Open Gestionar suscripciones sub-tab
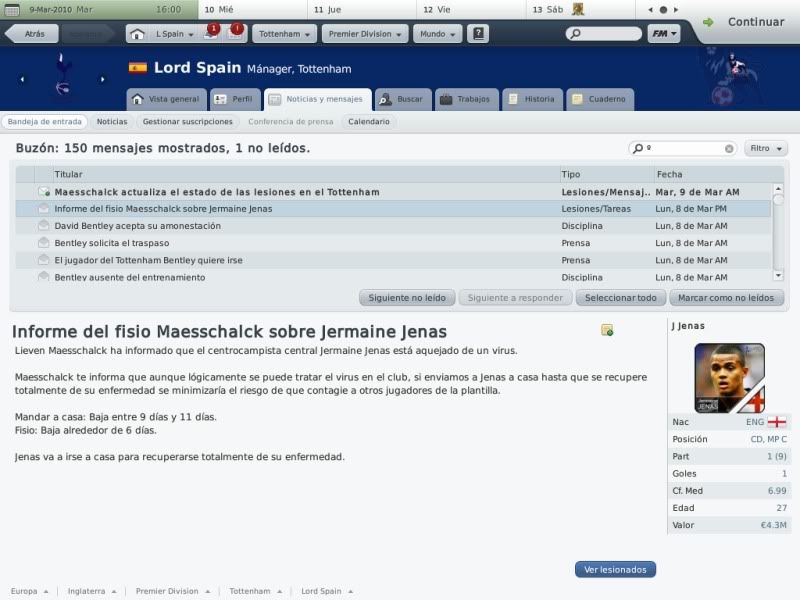800x600 pixels. pos(187,122)
